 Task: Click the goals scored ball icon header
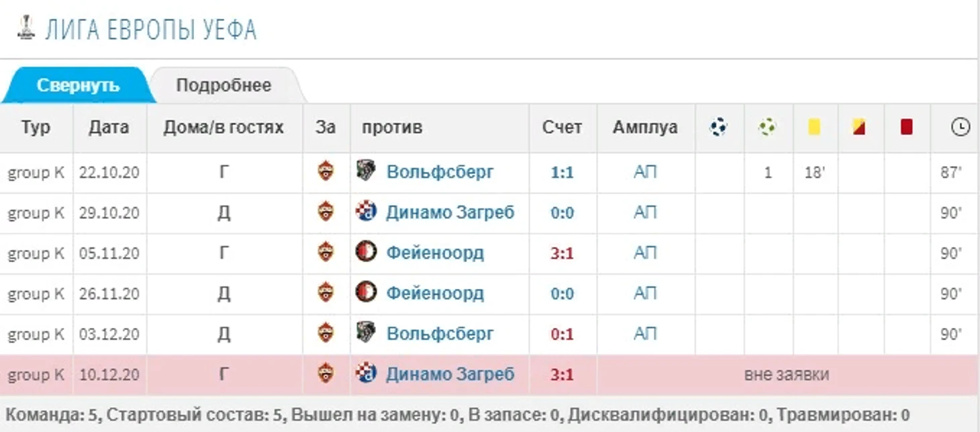[718, 127]
